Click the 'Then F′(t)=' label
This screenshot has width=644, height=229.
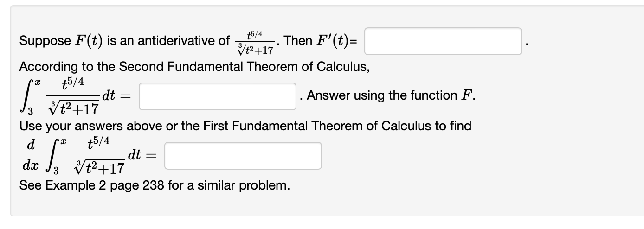[320, 41]
